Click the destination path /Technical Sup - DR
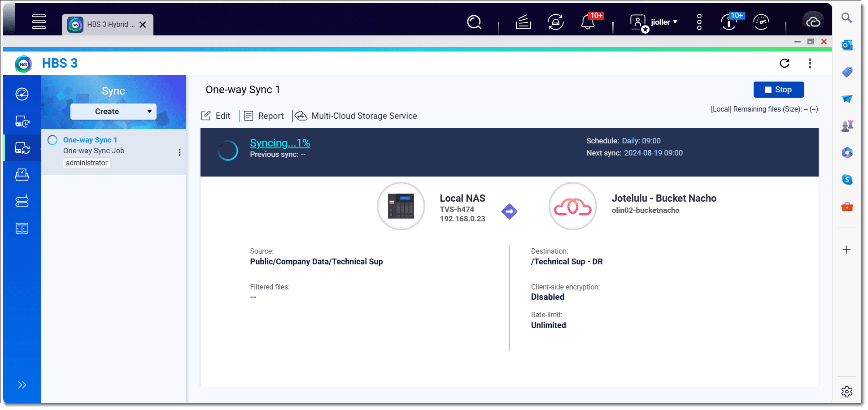Viewport: 868px width, 410px height. coord(567,262)
